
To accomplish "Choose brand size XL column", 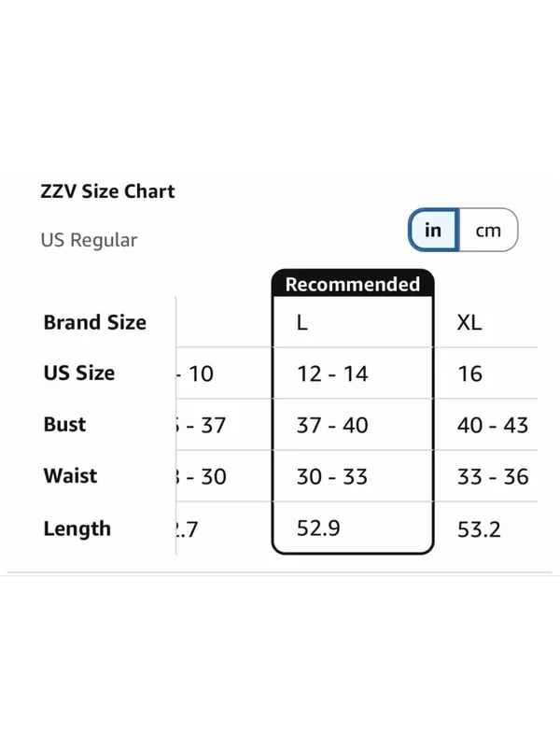I will [469, 323].
